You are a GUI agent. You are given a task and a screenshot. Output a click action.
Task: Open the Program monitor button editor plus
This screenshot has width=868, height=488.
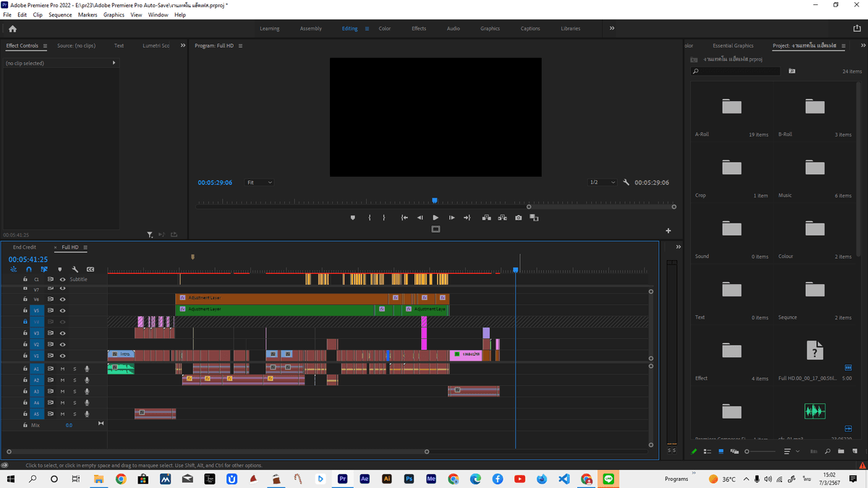(668, 231)
